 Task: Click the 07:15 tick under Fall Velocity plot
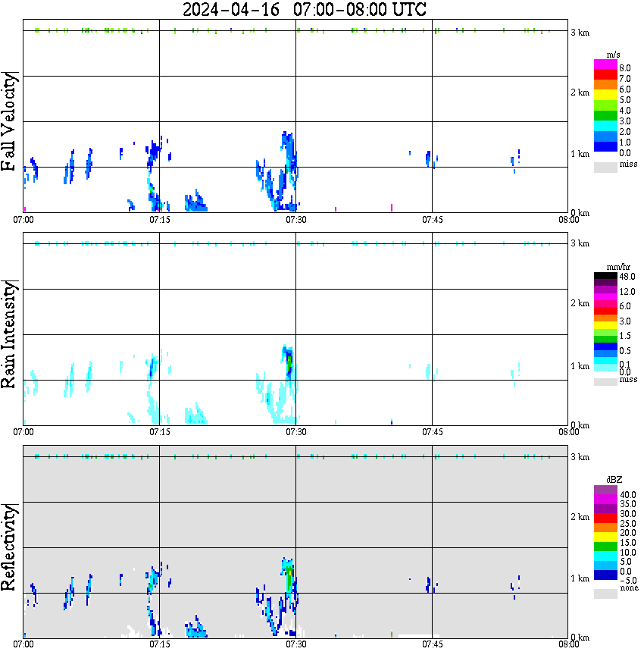point(160,220)
